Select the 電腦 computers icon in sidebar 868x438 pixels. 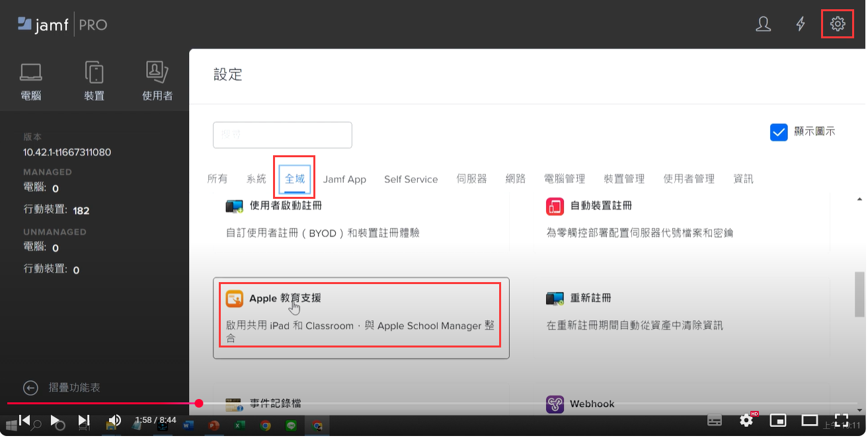31,72
